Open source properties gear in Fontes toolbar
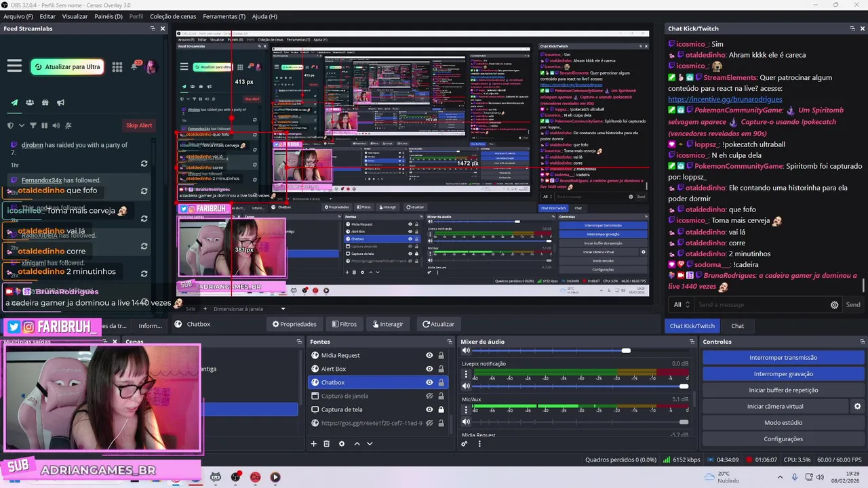The width and height of the screenshot is (868, 488). pyautogui.click(x=342, y=444)
